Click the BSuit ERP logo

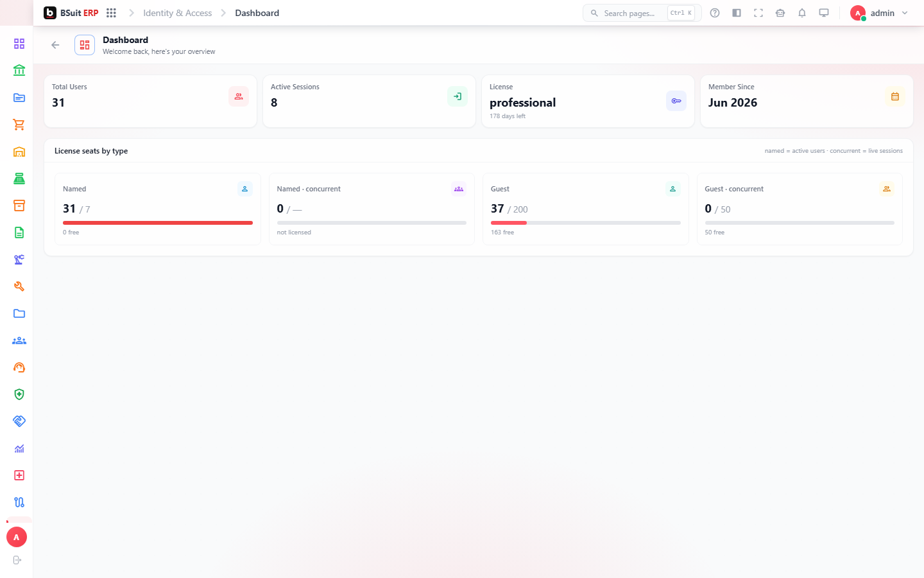coord(71,13)
